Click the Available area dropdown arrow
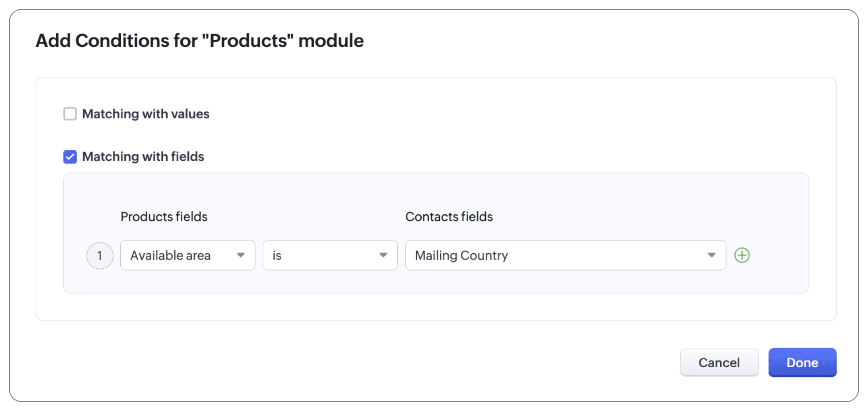Image resolution: width=868 pixels, height=411 pixels. click(241, 255)
